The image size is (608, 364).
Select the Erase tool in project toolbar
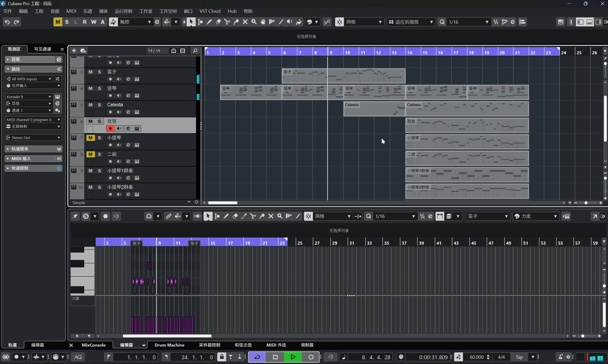[x=218, y=22]
